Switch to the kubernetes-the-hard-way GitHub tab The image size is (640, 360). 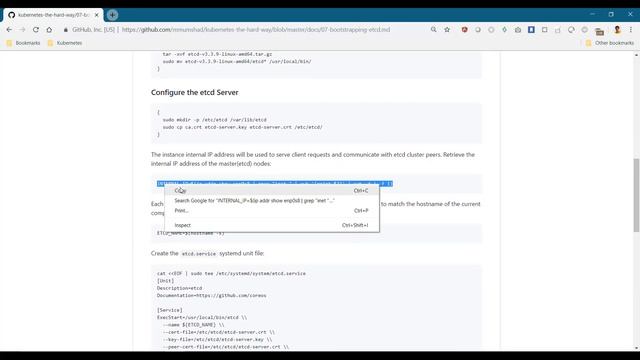(x=53, y=15)
